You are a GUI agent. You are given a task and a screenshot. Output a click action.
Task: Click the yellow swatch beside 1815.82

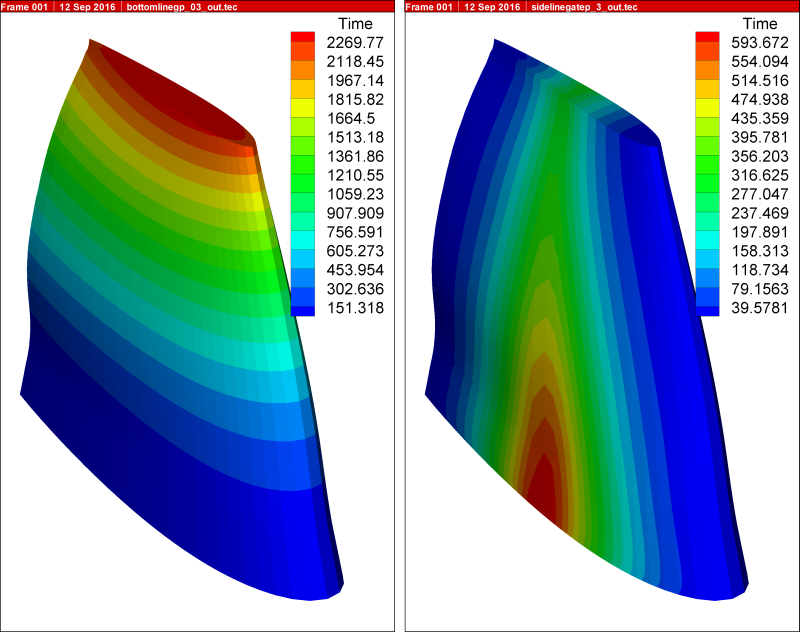click(x=303, y=99)
